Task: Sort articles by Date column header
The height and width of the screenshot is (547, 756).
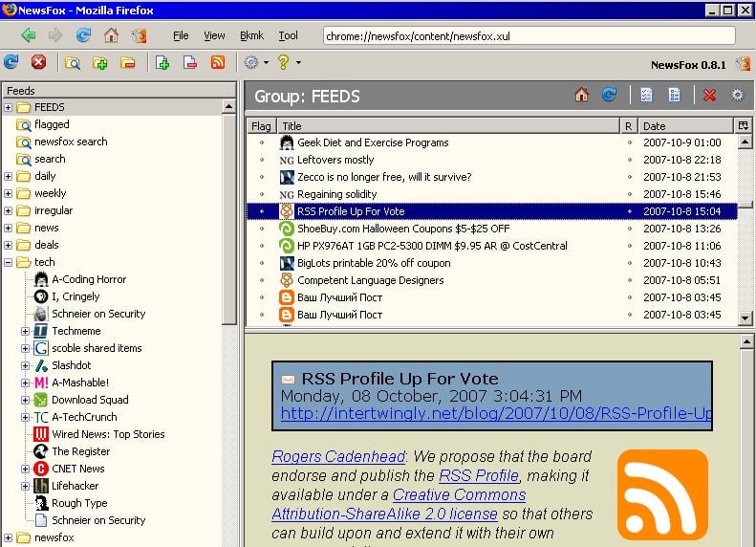Action: tap(685, 126)
